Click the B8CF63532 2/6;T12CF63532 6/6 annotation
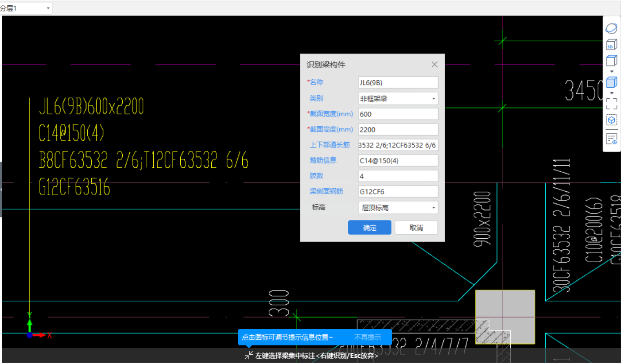The height and width of the screenshot is (364, 621). pos(144,161)
